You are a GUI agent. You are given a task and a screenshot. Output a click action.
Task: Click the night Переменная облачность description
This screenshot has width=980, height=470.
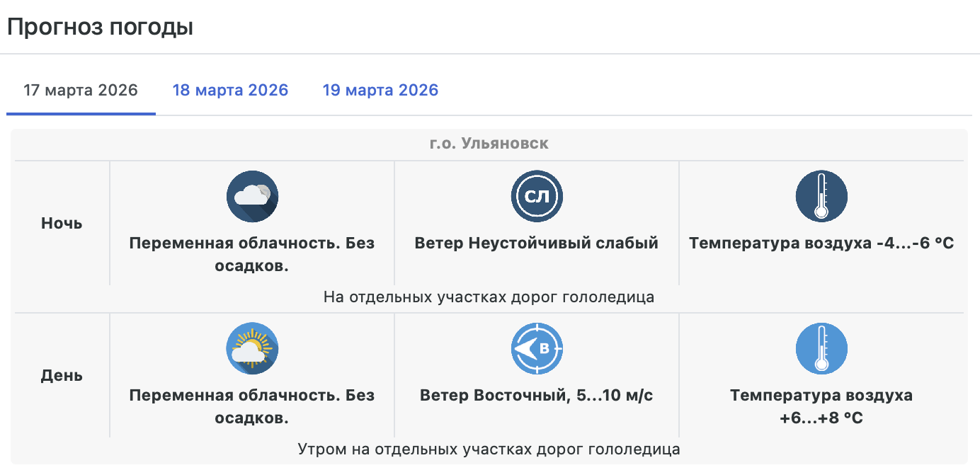[252, 254]
